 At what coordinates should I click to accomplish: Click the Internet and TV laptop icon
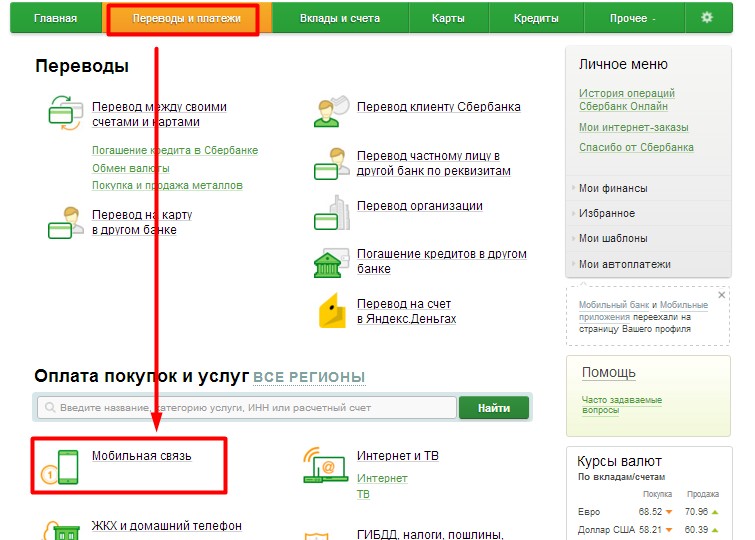(x=325, y=465)
